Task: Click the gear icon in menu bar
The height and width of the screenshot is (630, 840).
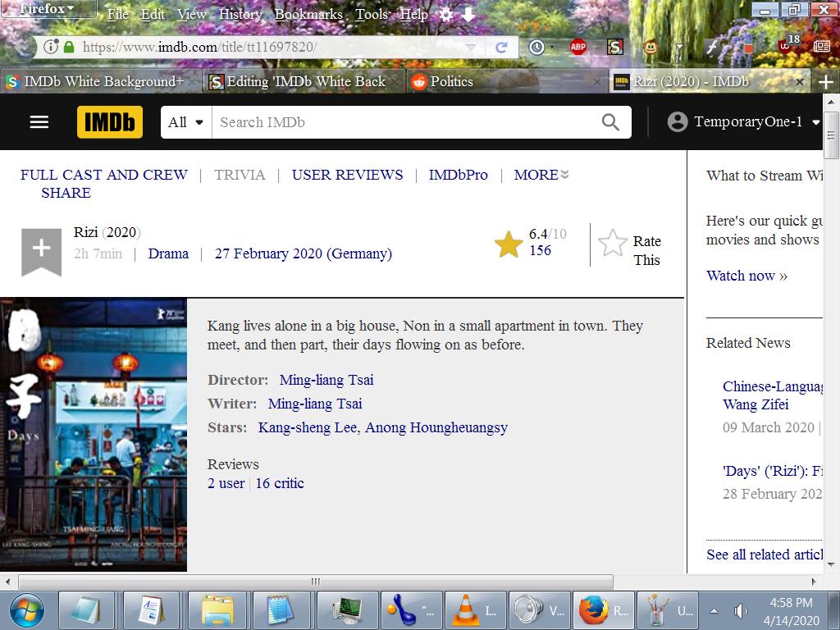Action: [445, 15]
